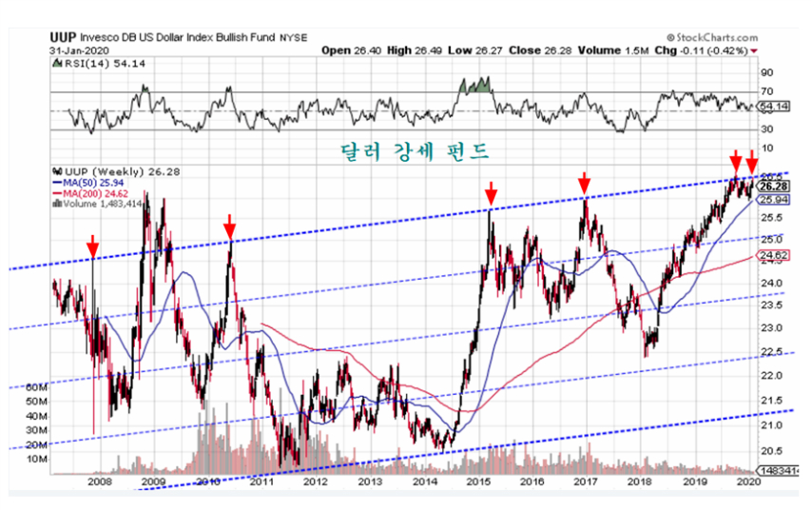Screen dimensions: 812x512
Task: Click the UUP ticker symbol in the header
Action: click(63, 37)
